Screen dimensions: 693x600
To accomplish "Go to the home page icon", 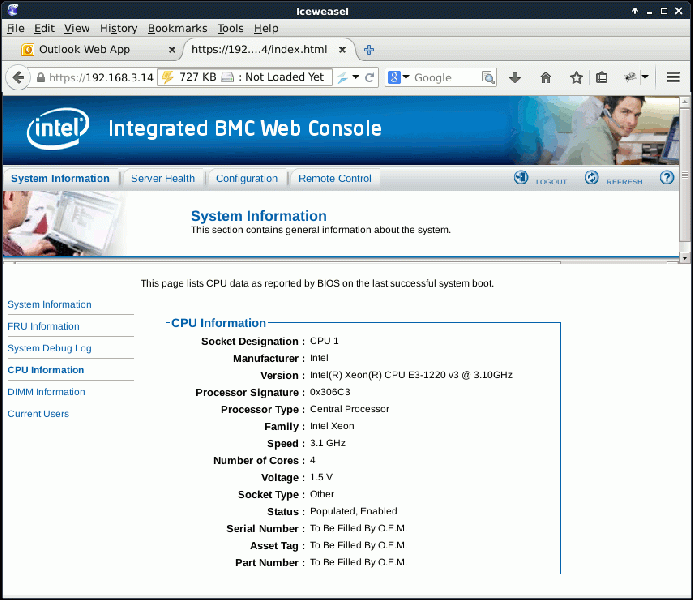I will click(546, 78).
